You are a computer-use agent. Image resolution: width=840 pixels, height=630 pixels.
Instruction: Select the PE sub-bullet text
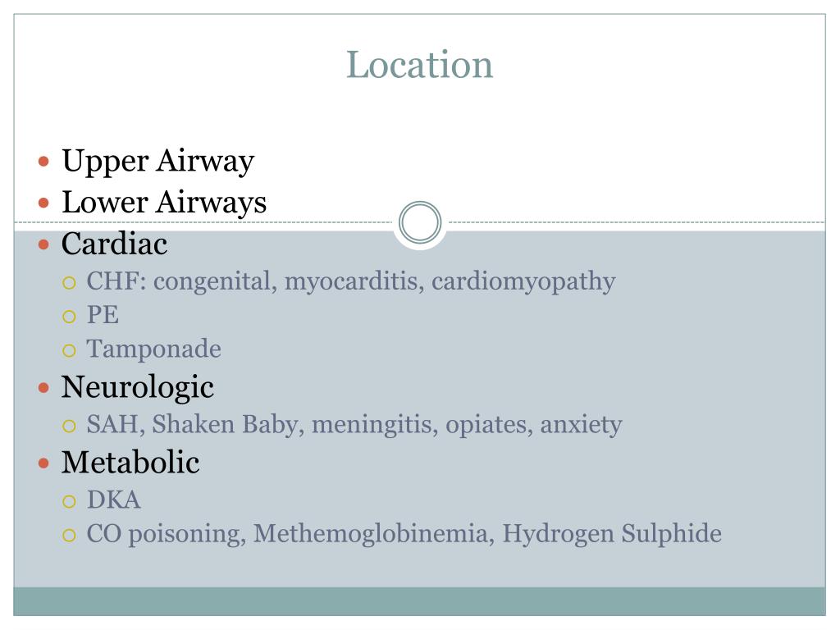click(x=103, y=314)
